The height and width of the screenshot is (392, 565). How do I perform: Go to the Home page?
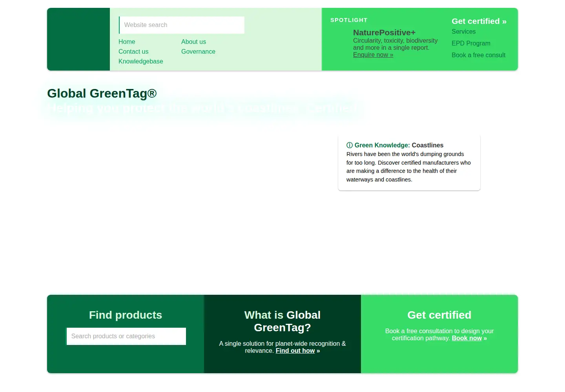click(127, 42)
